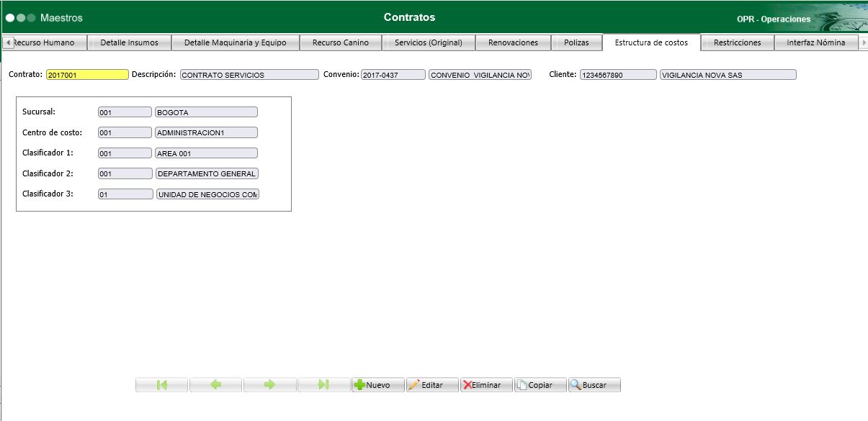
Task: Click the Contrato field 2017001
Action: pyautogui.click(x=87, y=75)
